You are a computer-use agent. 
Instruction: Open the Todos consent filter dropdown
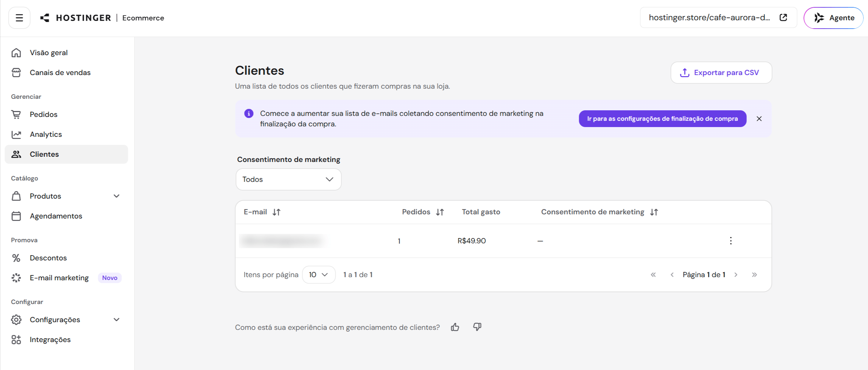pyautogui.click(x=289, y=179)
